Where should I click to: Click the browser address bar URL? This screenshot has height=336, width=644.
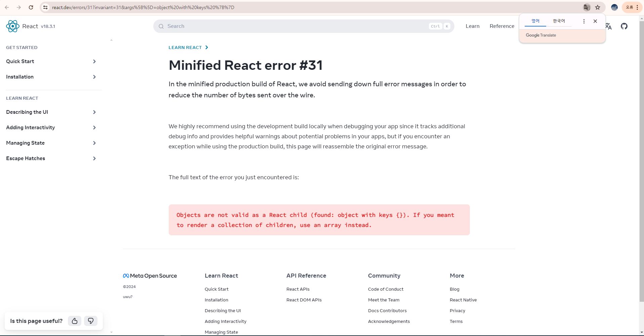(143, 7)
